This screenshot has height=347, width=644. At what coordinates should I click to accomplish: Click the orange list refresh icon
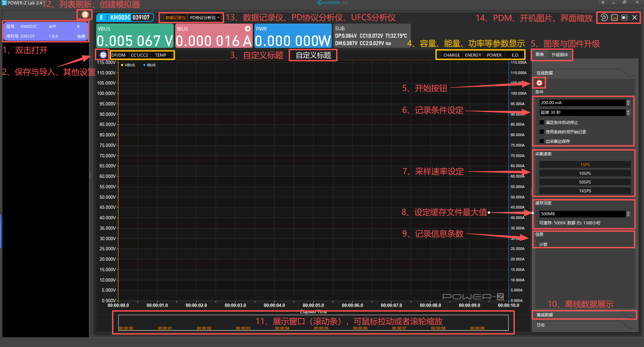[85, 14]
